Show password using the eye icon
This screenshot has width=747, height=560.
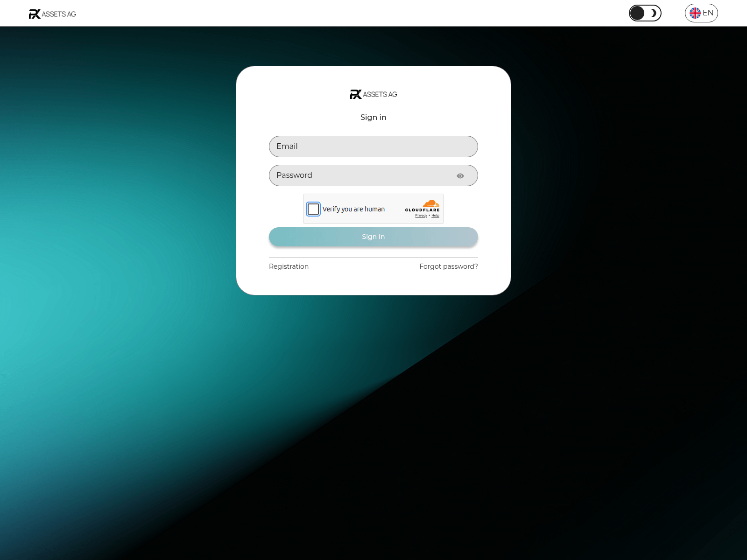pyautogui.click(x=460, y=176)
